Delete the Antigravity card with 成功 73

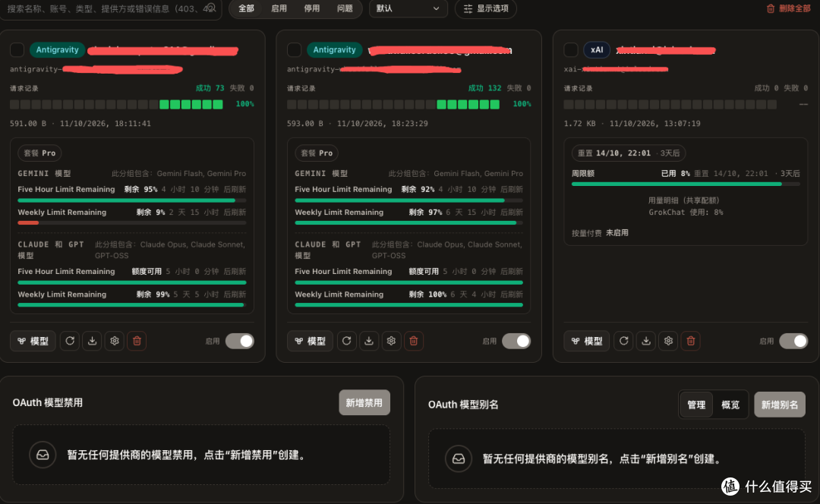coord(137,341)
